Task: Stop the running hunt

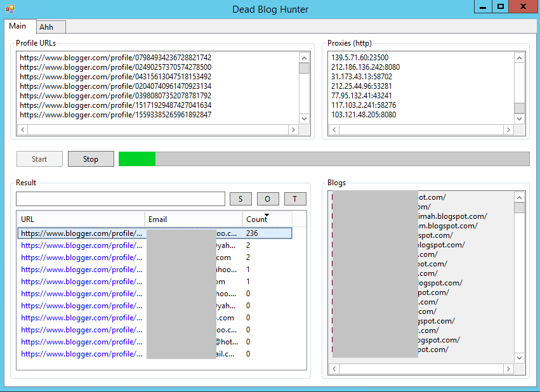Action: (x=91, y=159)
